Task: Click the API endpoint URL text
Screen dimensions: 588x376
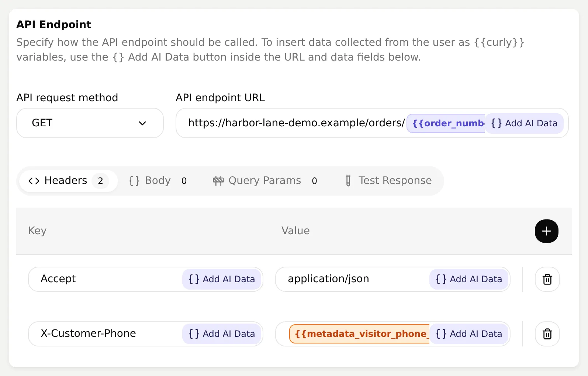Action: [x=297, y=123]
